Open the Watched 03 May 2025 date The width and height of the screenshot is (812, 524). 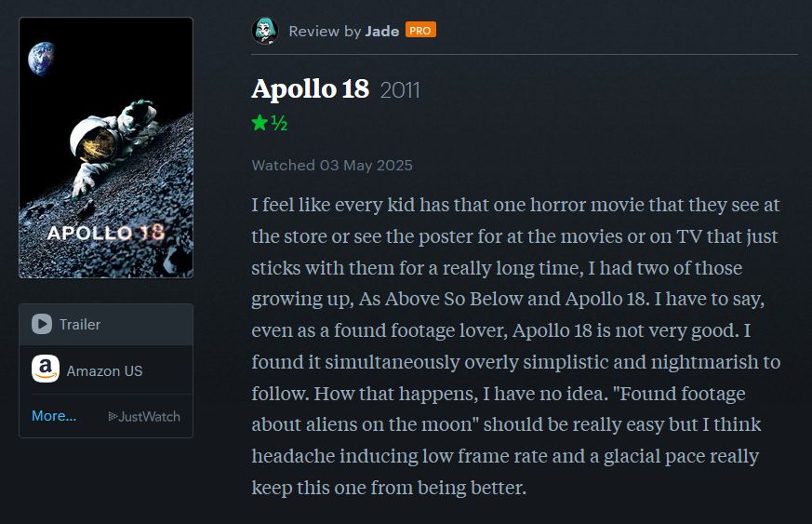tap(332, 165)
